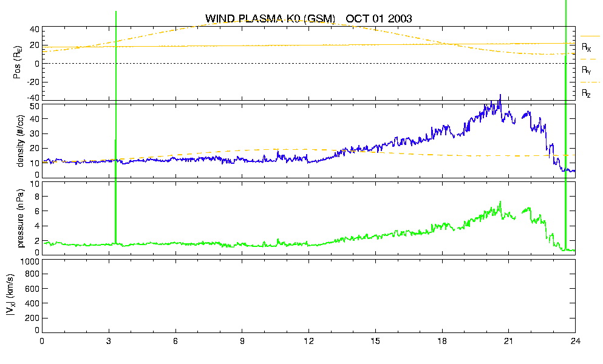
Task: Select the date OCT 01 2003 in title
Action: pyautogui.click(x=379, y=18)
